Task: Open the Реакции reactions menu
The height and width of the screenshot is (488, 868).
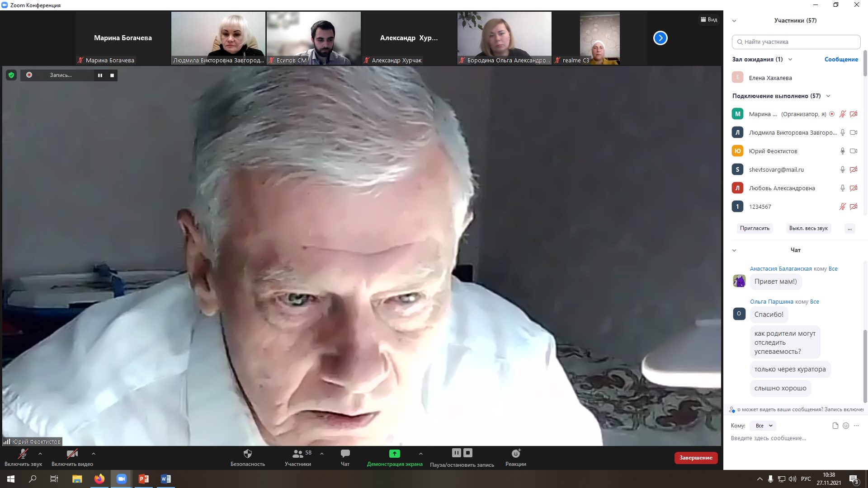Action: (516, 457)
